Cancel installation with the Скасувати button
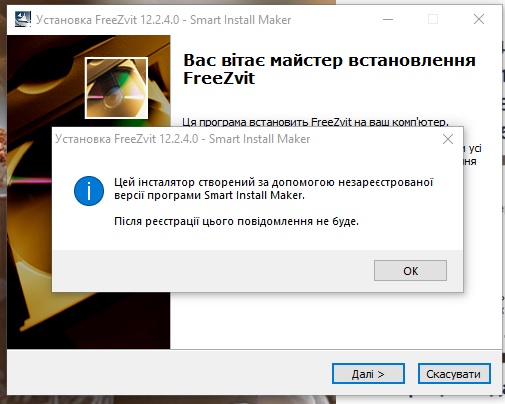 [454, 374]
